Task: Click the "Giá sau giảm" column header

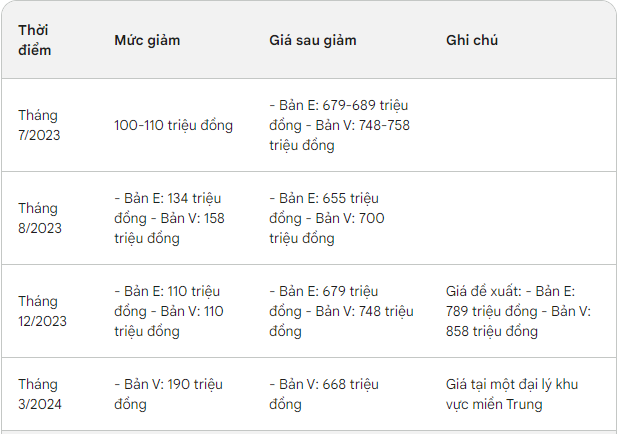Action: (313, 40)
